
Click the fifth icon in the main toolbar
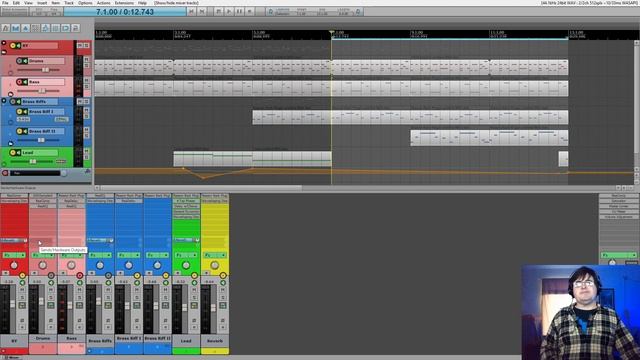[x=45, y=28]
